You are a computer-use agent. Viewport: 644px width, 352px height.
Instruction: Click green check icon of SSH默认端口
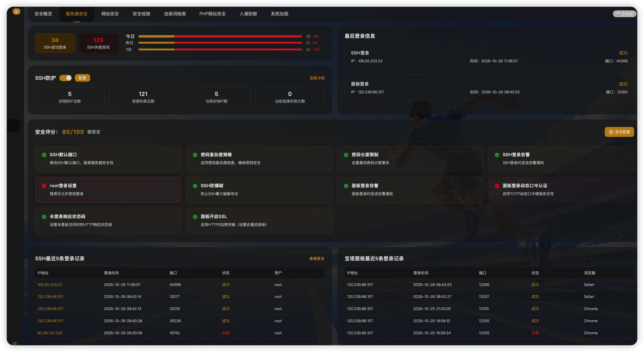44,155
